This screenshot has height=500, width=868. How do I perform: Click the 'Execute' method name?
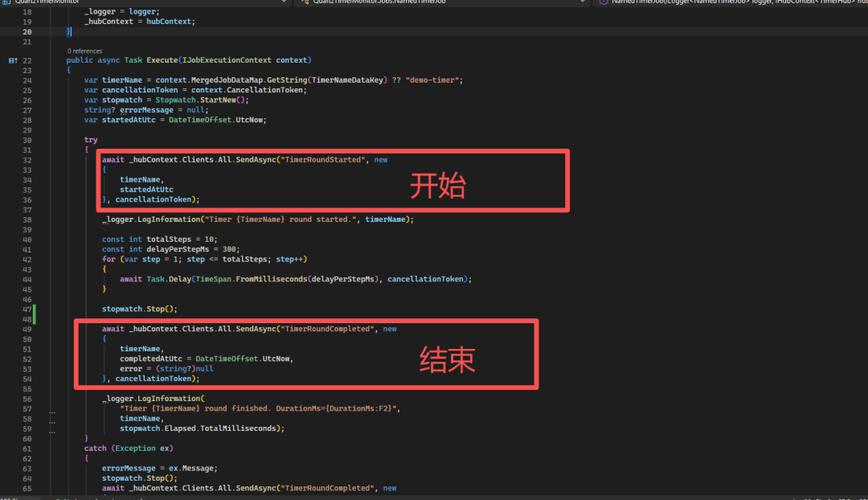162,60
